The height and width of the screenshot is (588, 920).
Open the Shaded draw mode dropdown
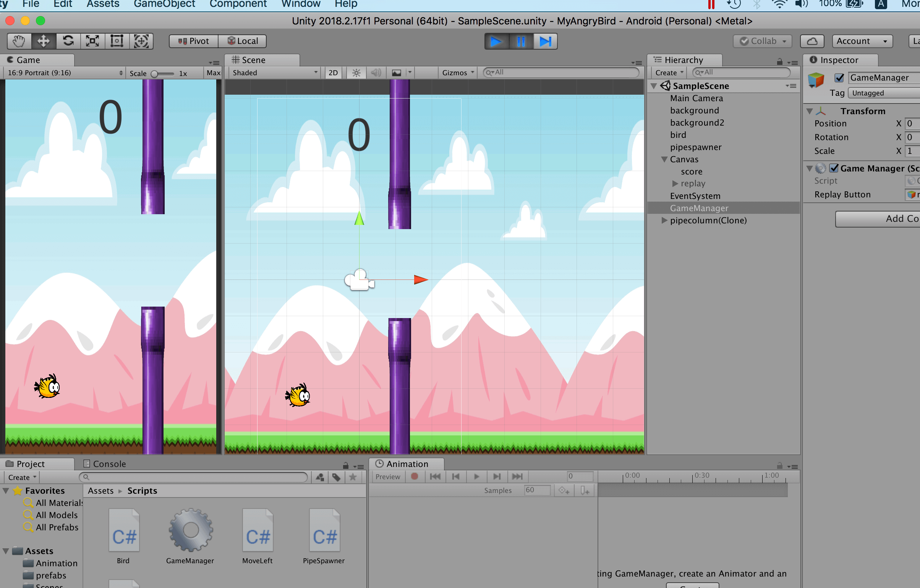click(274, 73)
